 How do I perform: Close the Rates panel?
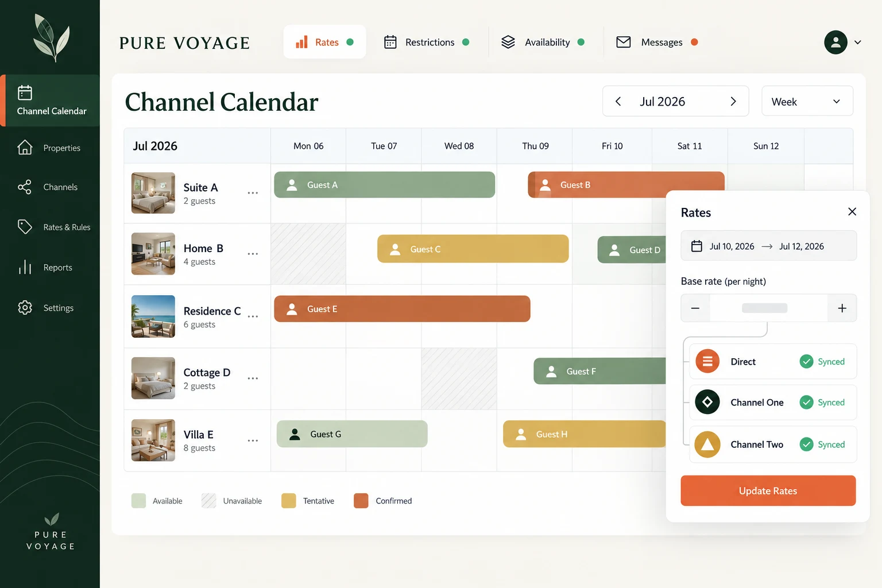point(852,212)
